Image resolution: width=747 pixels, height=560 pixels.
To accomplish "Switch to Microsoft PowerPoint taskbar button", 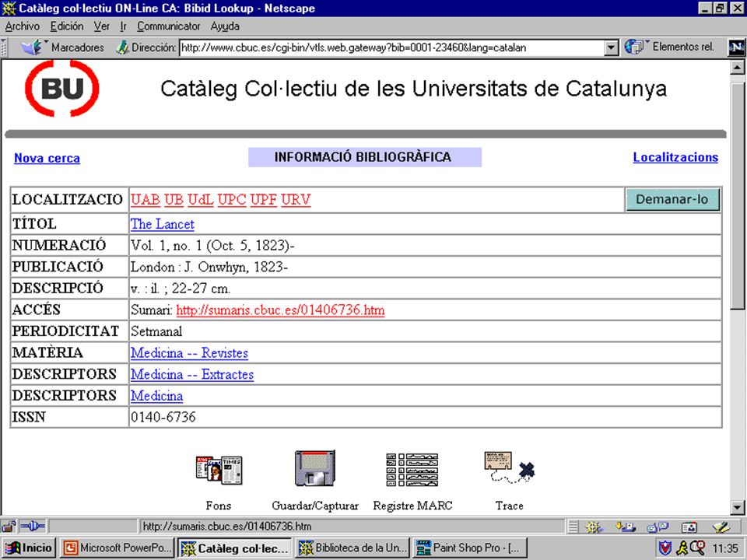I will pos(117,548).
